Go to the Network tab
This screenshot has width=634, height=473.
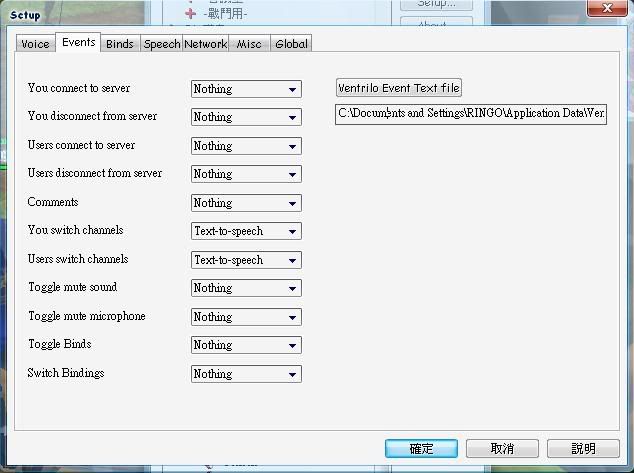(x=206, y=44)
